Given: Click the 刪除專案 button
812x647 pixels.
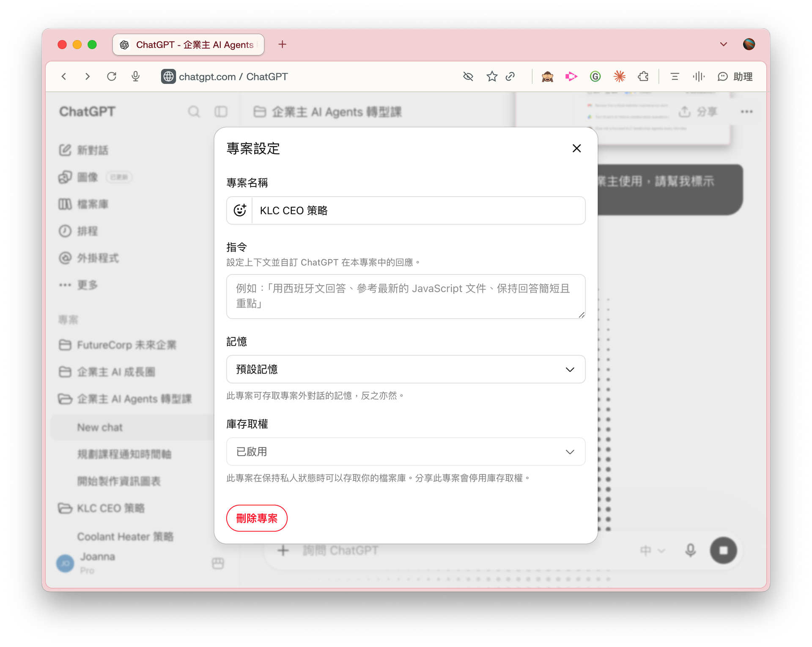Looking at the screenshot, I should click(257, 518).
